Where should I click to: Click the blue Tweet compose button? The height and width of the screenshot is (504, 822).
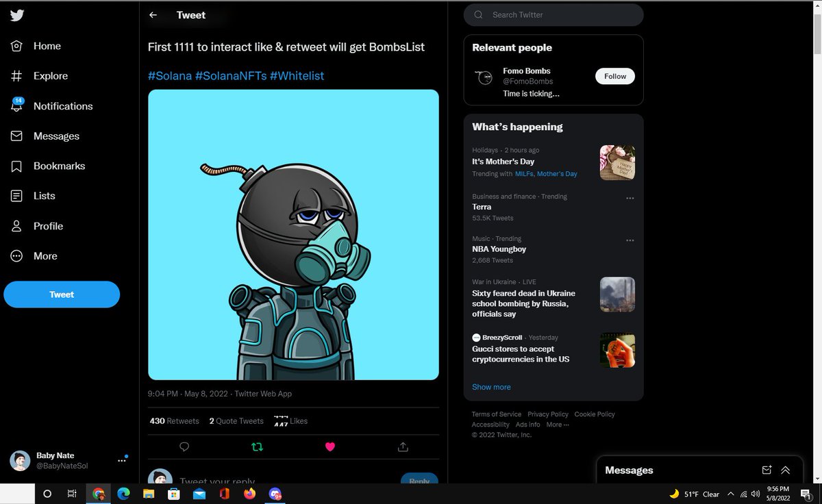(x=62, y=294)
